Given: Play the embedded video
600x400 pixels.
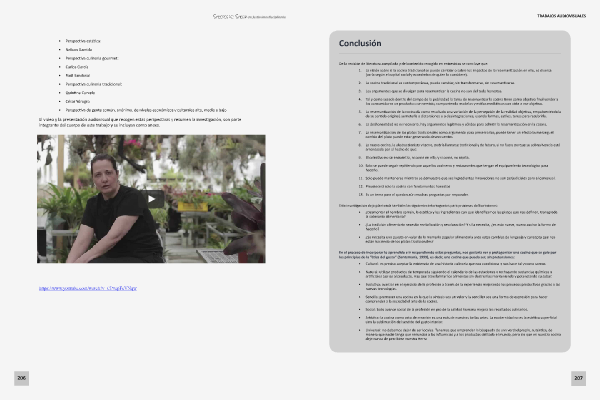Looking at the screenshot, I should coord(154,198).
